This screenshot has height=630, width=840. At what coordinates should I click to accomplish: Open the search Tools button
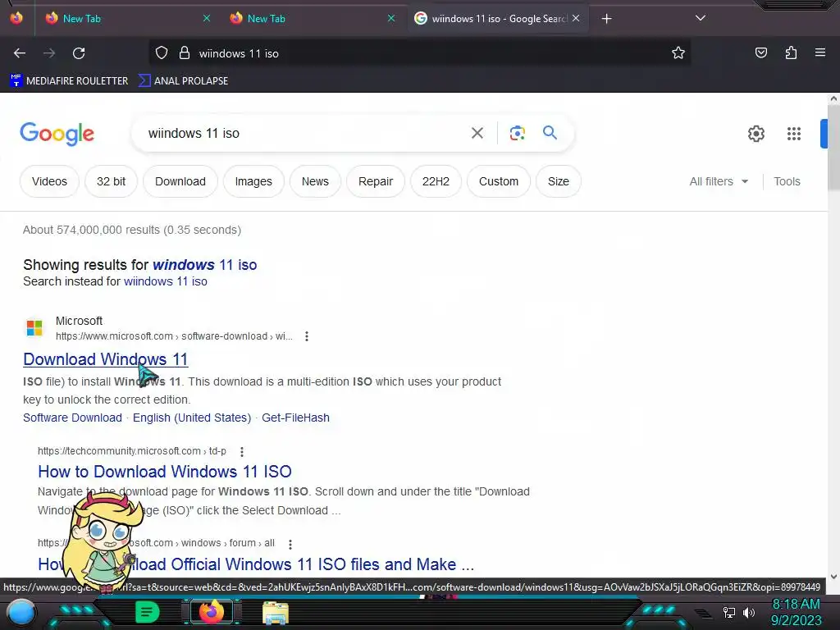pos(787,181)
